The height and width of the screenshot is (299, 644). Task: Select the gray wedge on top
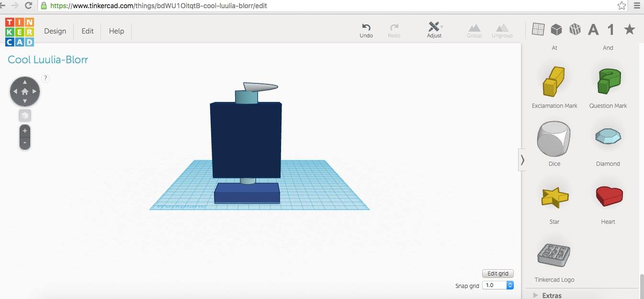click(x=261, y=87)
